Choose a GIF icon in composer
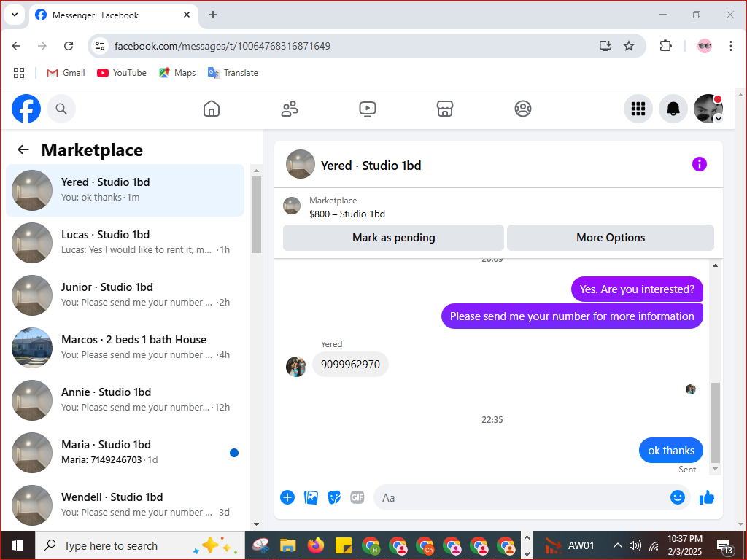The image size is (747, 560). [x=357, y=497]
